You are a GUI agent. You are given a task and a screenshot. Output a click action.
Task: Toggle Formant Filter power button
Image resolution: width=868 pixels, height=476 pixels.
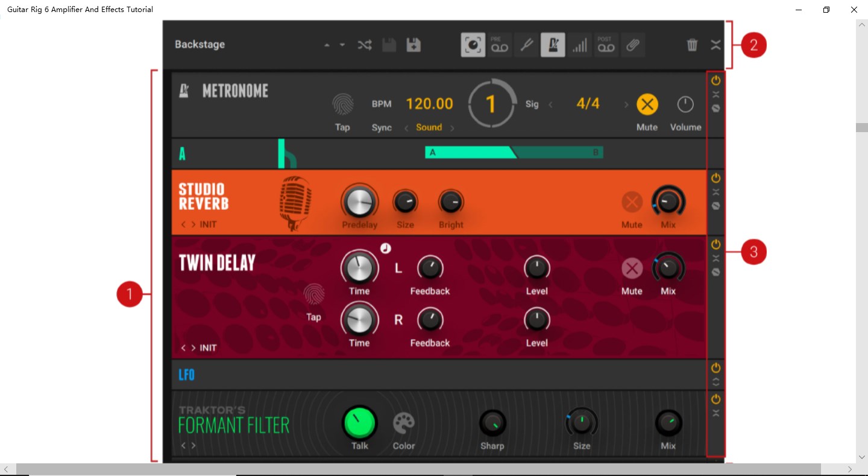(715, 399)
